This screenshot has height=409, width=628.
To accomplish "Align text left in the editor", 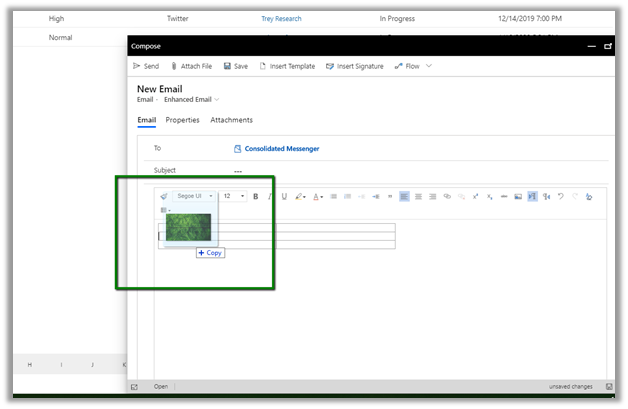I will pyautogui.click(x=405, y=196).
